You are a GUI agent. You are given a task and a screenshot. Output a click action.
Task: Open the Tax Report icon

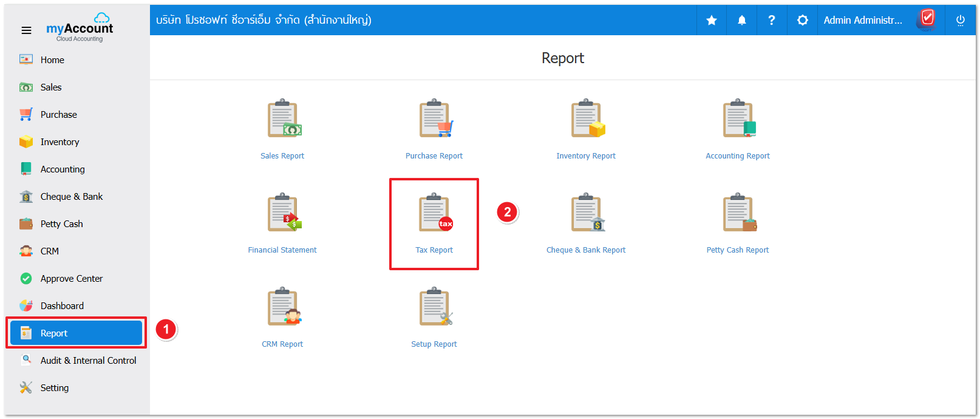coord(435,213)
